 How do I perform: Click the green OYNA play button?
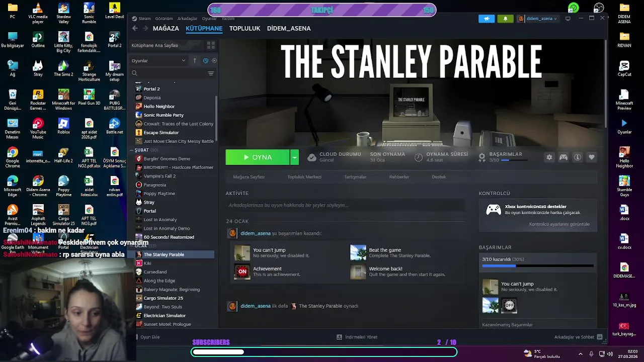click(x=258, y=157)
